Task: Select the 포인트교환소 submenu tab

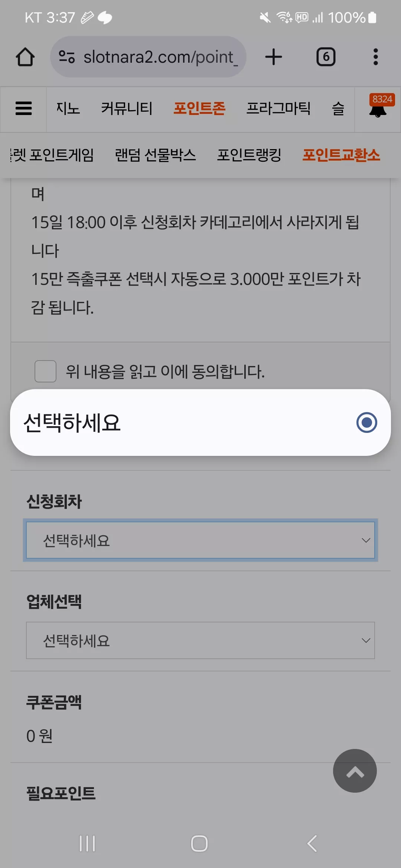Action: (x=341, y=155)
